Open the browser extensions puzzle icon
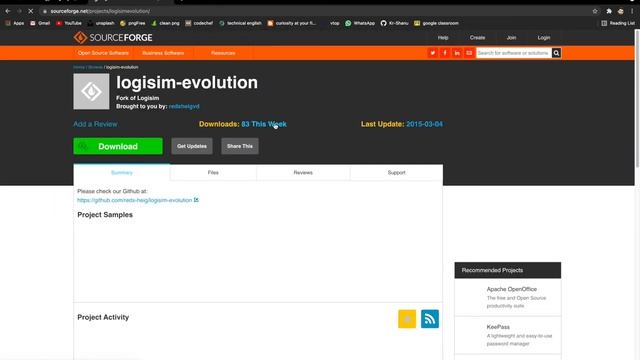 tap(609, 11)
